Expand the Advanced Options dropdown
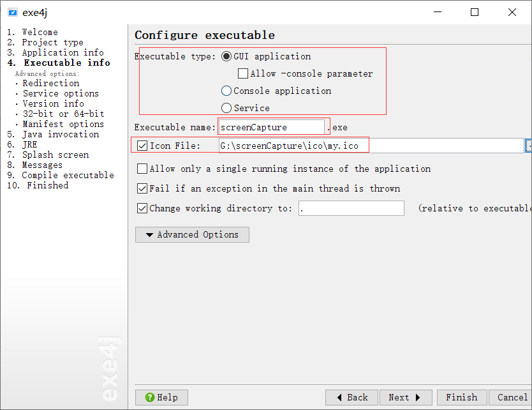The width and height of the screenshot is (532, 410). tap(192, 235)
